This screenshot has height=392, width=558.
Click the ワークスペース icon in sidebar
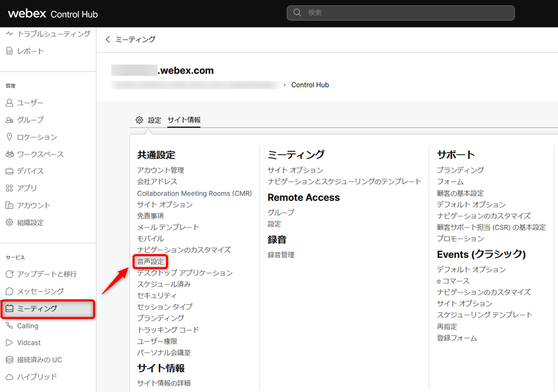tap(10, 154)
